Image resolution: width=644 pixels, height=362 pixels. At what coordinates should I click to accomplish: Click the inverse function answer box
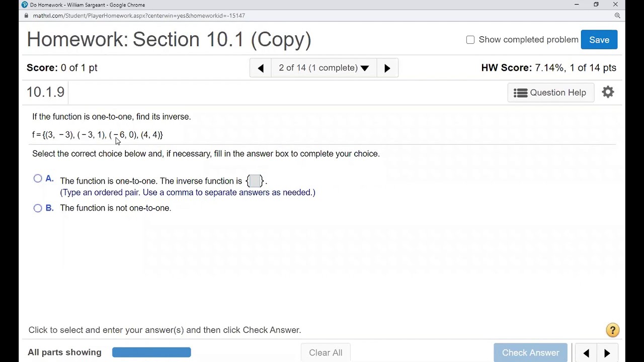[x=255, y=181]
